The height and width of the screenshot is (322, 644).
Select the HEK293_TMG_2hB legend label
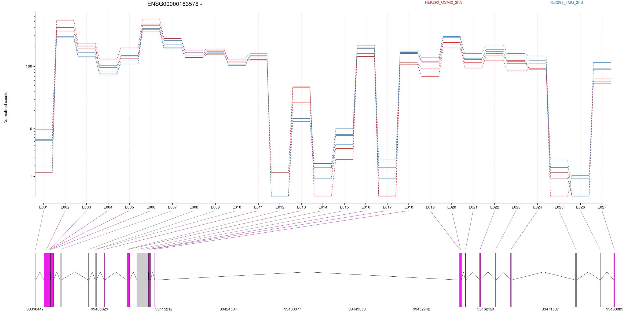click(566, 2)
